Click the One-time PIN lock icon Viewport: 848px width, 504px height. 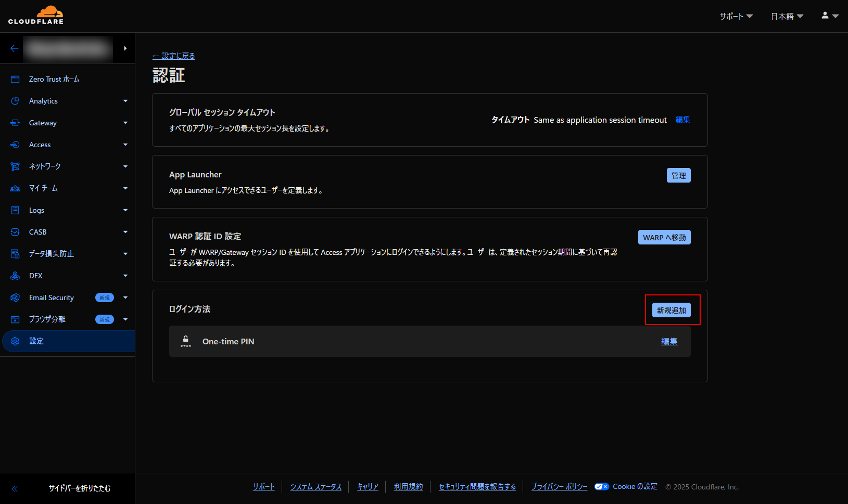(x=186, y=341)
